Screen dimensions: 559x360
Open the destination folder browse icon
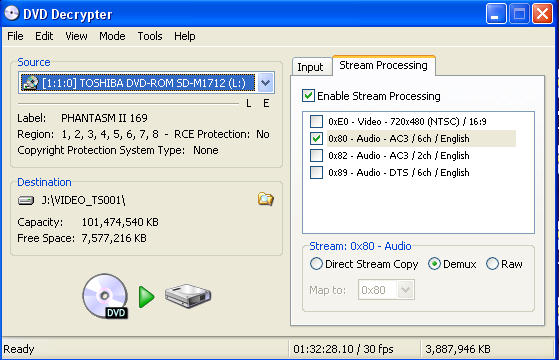tap(266, 199)
